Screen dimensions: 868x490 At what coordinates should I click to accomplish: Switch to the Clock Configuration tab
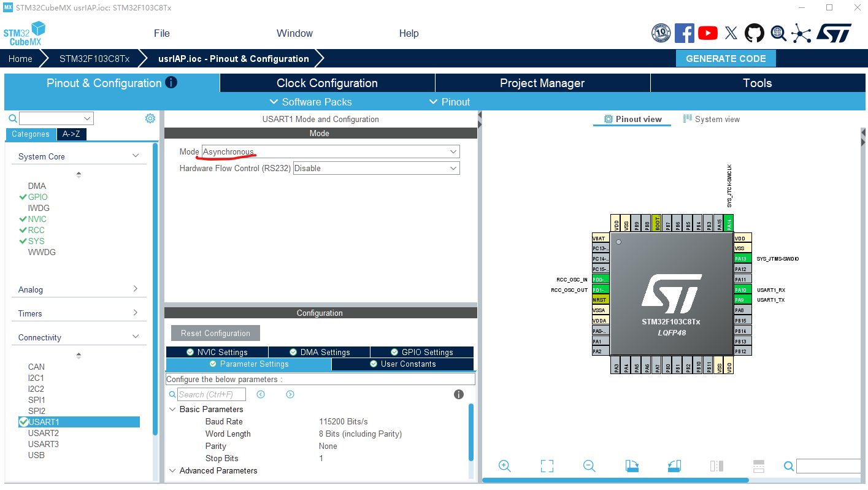327,83
